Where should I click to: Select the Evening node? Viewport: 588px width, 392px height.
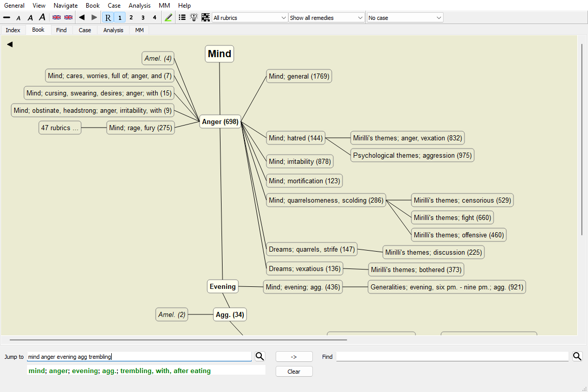[x=223, y=286]
